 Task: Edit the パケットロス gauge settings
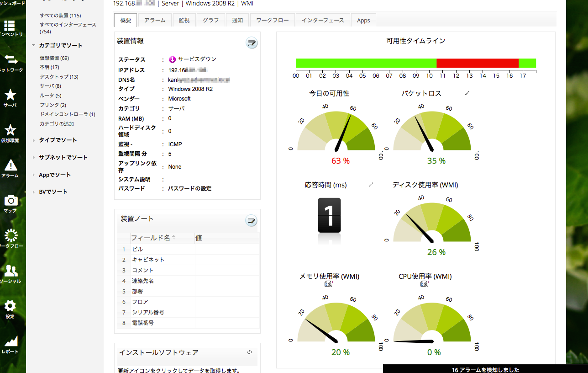coord(467,92)
